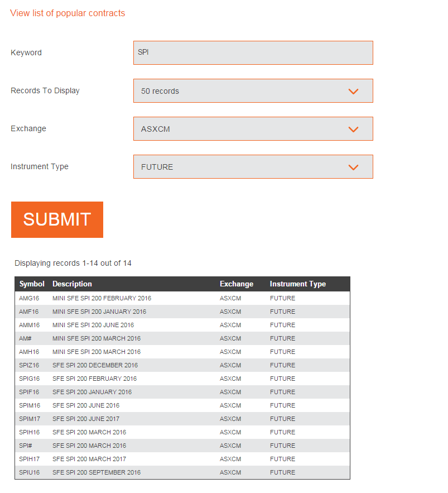Select the SPIZ16 December 2016 row

tap(95, 365)
